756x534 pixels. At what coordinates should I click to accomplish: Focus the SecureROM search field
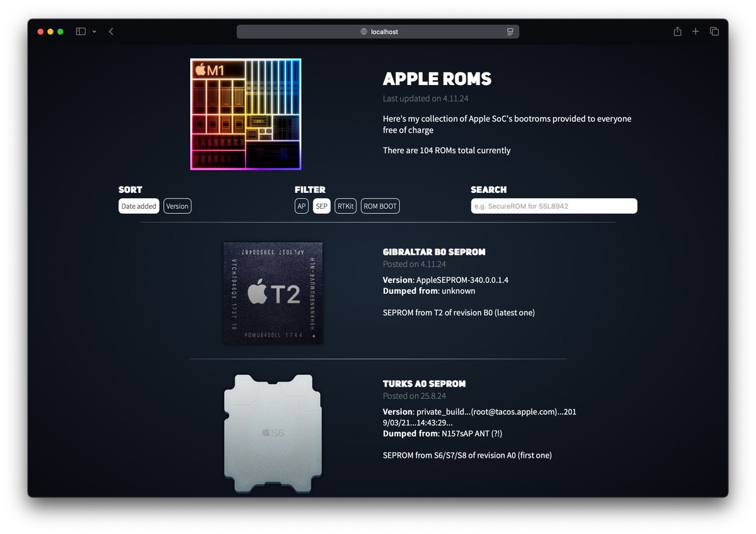(x=554, y=206)
